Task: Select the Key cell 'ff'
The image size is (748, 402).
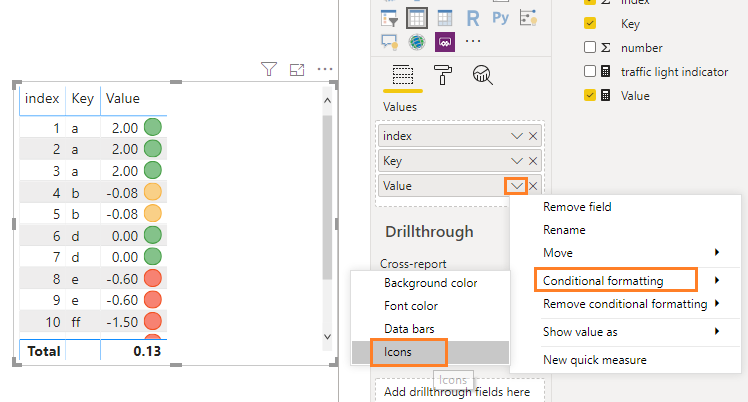Action: click(76, 322)
